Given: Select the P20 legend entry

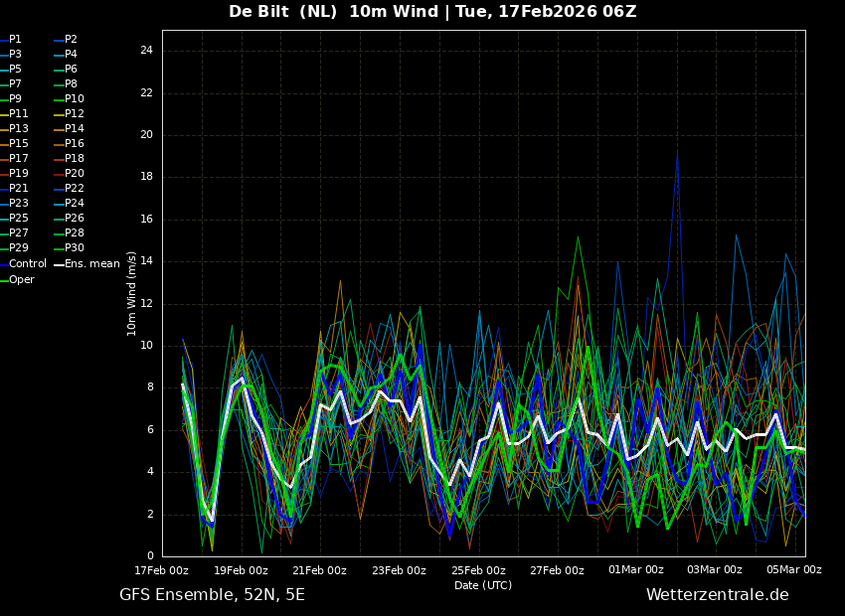Looking at the screenshot, I should [74, 174].
